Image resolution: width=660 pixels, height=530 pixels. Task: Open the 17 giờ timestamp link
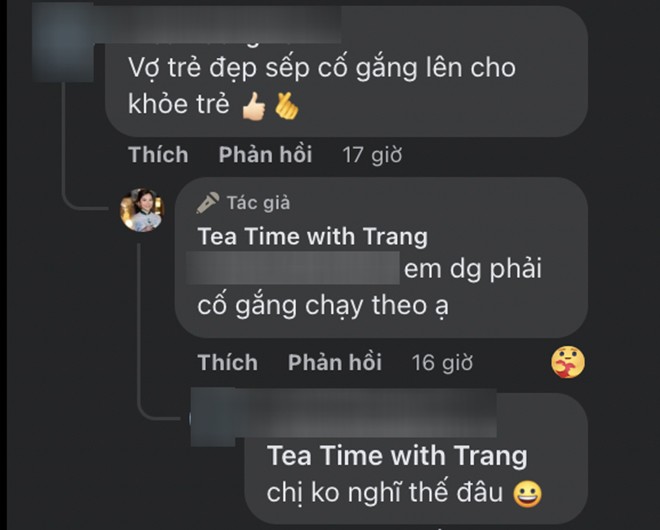(372, 155)
